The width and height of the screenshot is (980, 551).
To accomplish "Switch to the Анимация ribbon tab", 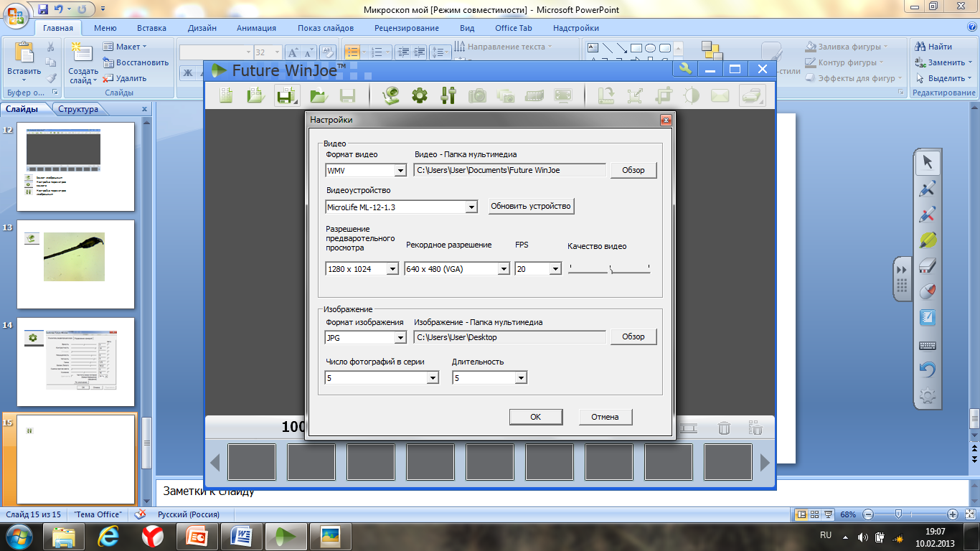I will (x=256, y=28).
